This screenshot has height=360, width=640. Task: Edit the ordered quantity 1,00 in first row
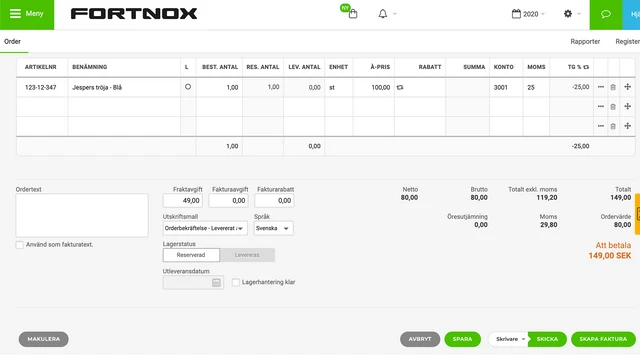pos(219,87)
